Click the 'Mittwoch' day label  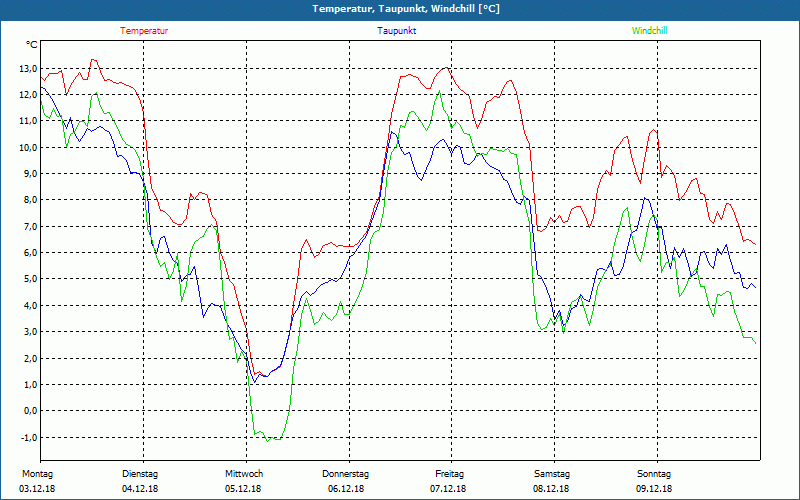(244, 474)
